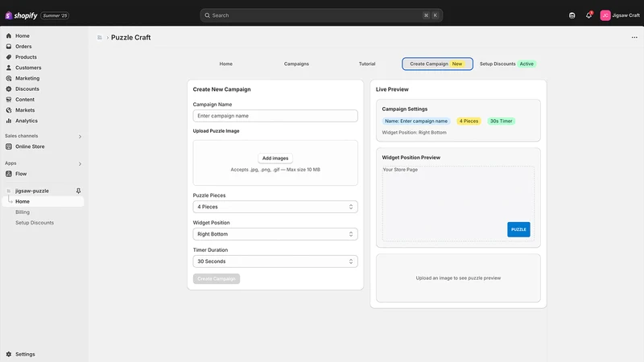Image resolution: width=644 pixels, height=362 pixels.
Task: Expand the Sales channels section
Action: pyautogui.click(x=80, y=136)
